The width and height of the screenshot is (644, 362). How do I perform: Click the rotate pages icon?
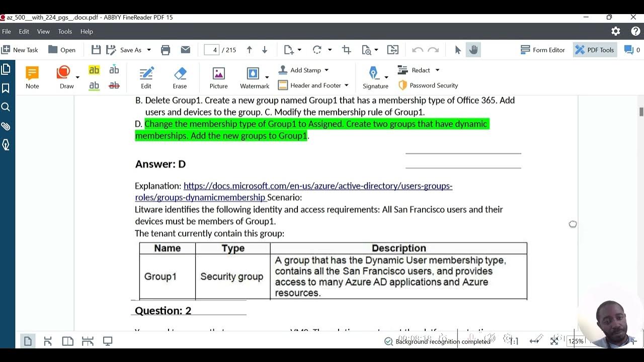[317, 50]
